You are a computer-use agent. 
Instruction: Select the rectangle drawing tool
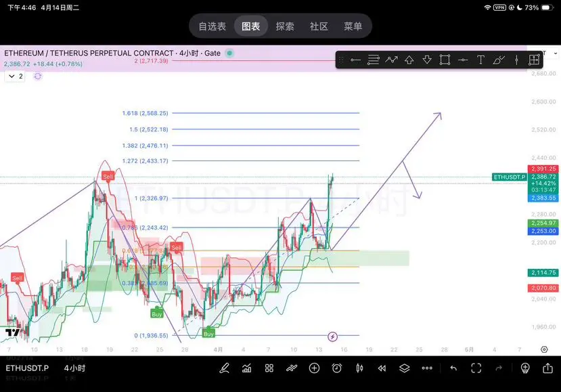tap(445, 60)
